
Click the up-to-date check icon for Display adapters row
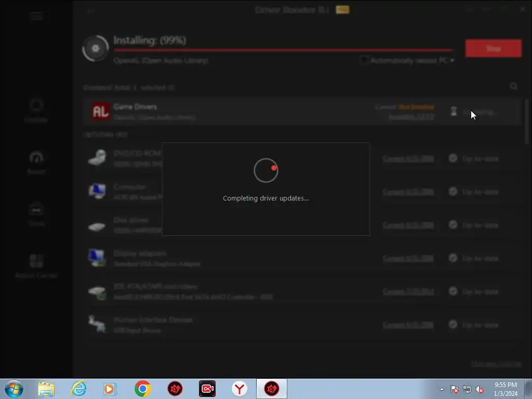point(453,258)
